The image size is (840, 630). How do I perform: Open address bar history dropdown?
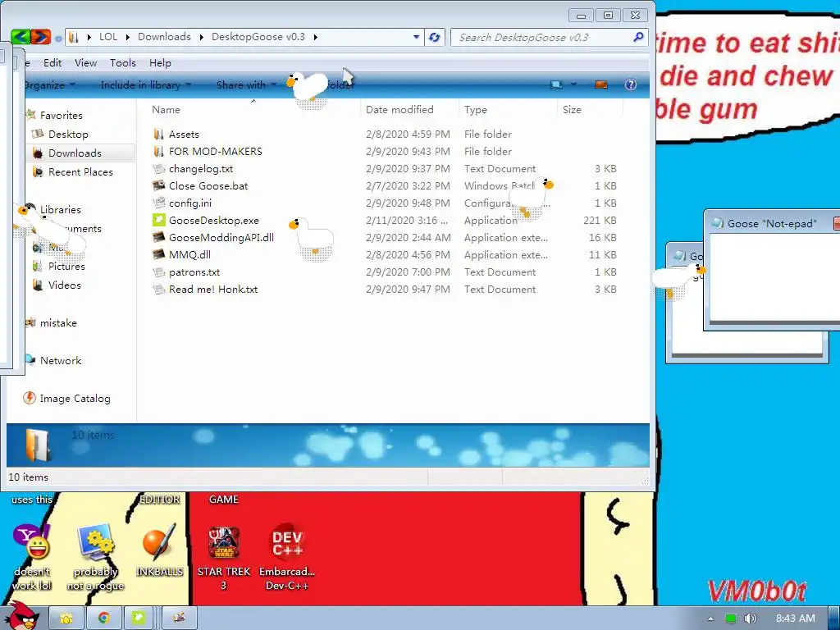click(416, 37)
